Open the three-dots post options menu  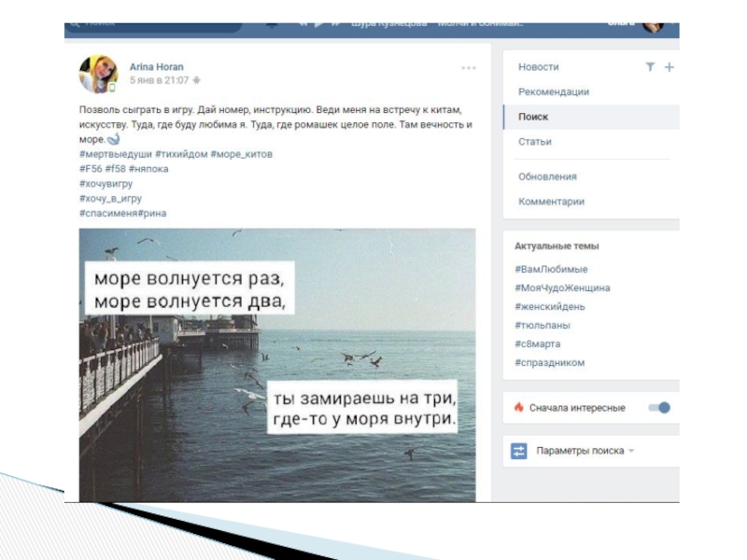tap(469, 68)
